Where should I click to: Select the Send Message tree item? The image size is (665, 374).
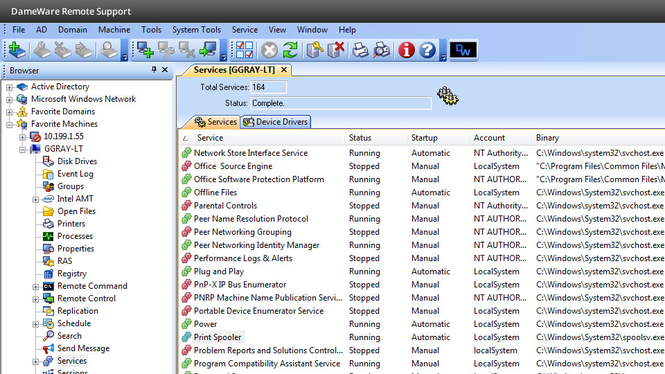pos(83,348)
